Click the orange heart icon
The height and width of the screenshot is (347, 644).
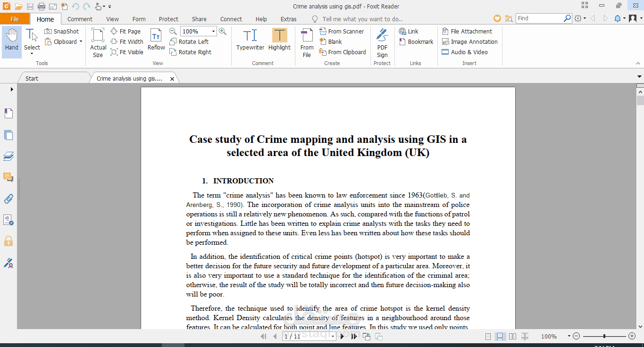pos(497,18)
